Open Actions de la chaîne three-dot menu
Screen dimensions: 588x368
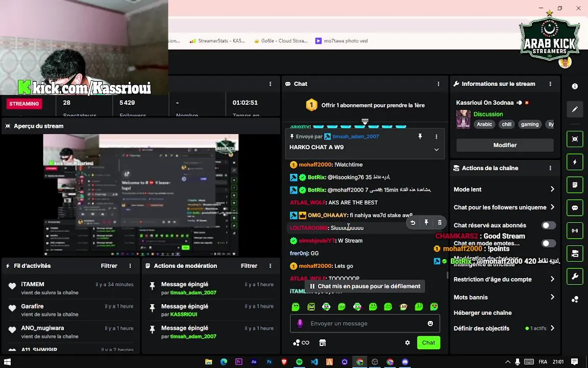pyautogui.click(x=550, y=168)
